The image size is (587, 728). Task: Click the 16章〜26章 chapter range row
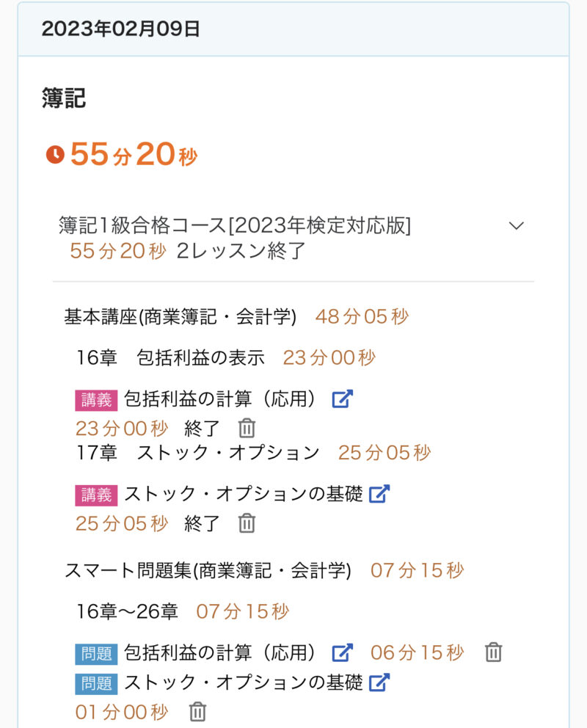point(128,611)
